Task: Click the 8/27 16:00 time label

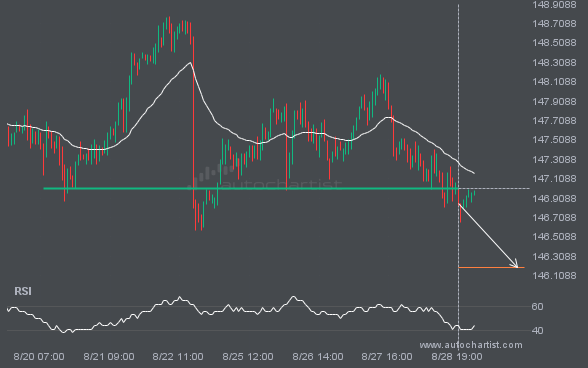Action: click(x=387, y=357)
